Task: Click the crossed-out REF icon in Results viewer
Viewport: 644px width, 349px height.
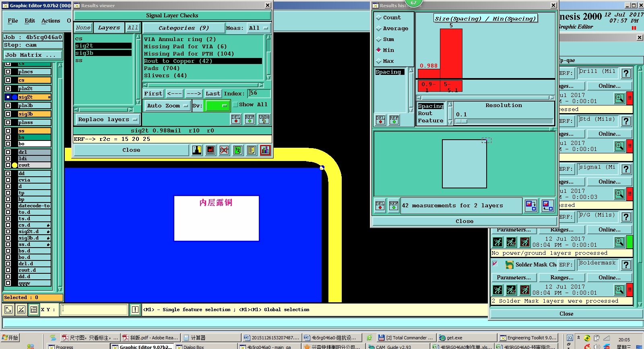Action: (224, 150)
